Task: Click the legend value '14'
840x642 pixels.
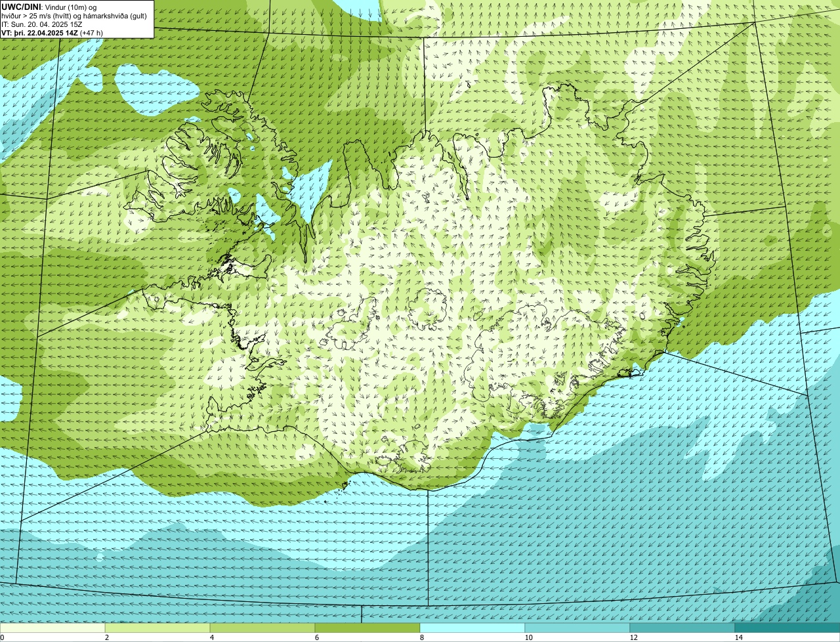Action: click(738, 637)
